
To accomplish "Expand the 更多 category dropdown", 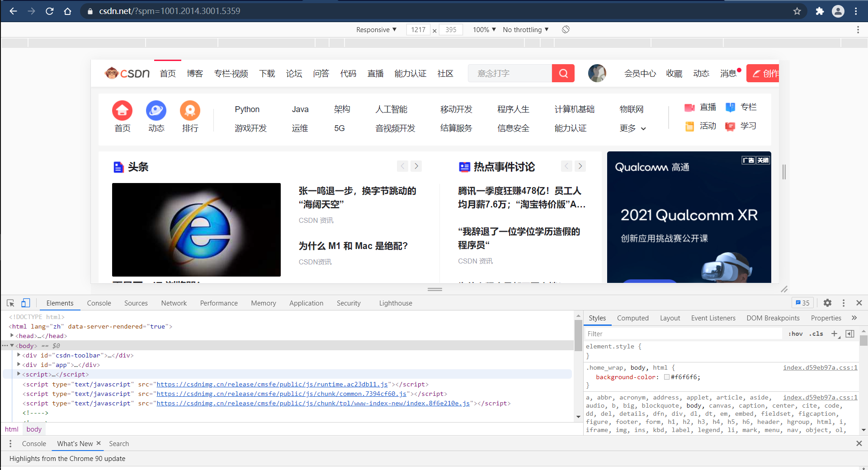I will coord(633,128).
